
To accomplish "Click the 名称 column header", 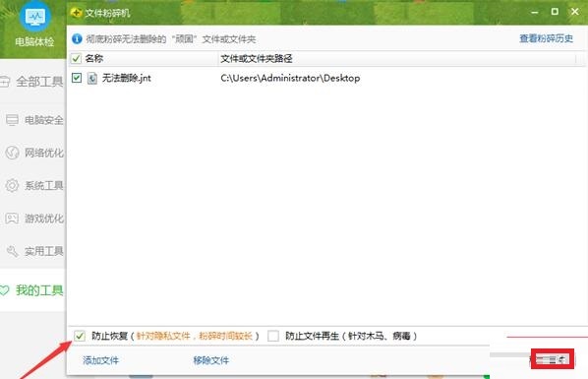I will (94, 59).
